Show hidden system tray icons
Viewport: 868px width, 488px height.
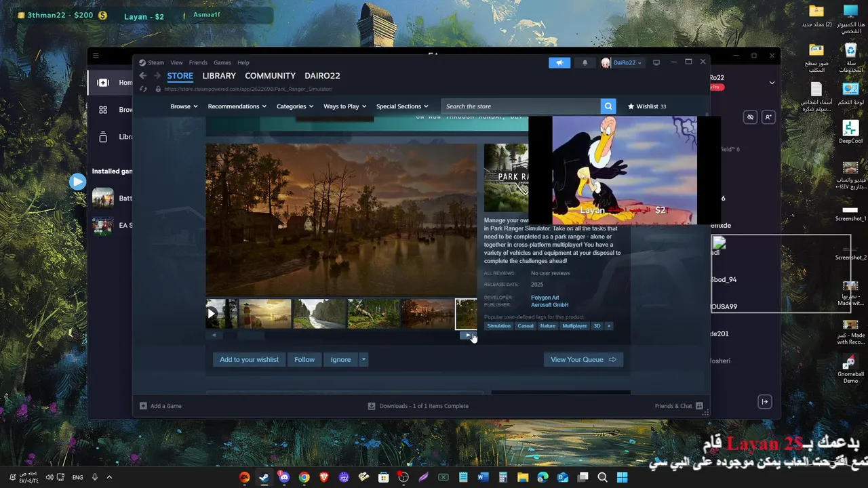coord(109,477)
